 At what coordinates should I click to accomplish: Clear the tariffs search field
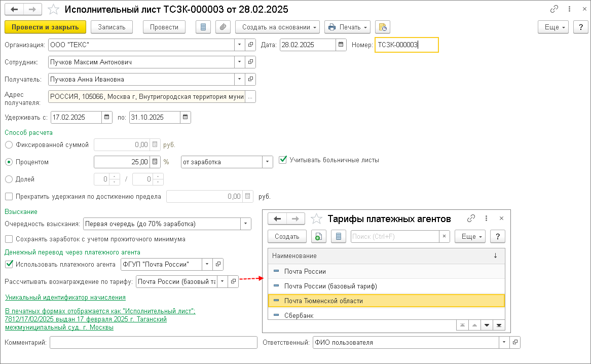pyautogui.click(x=445, y=236)
